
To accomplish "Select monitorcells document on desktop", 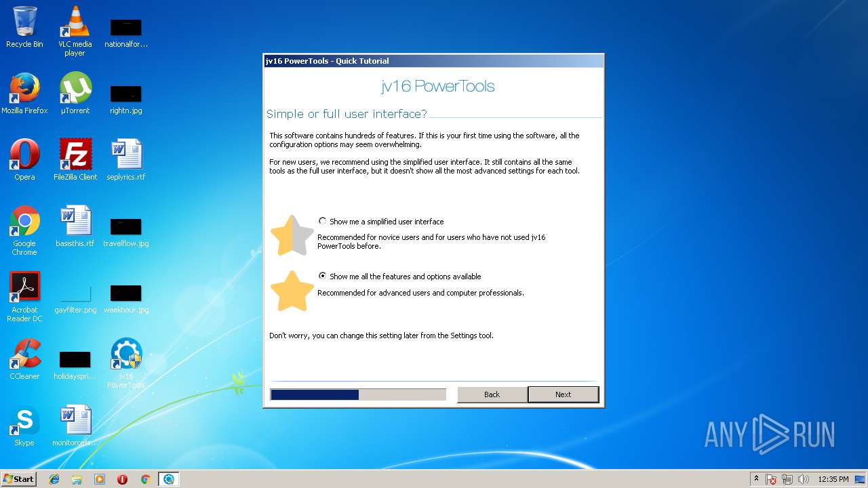I will click(75, 426).
